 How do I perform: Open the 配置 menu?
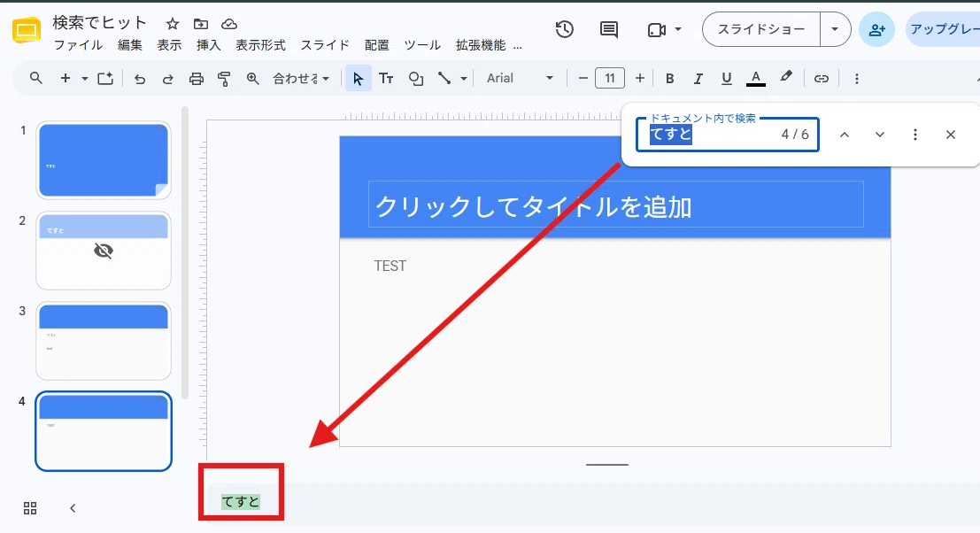377,45
